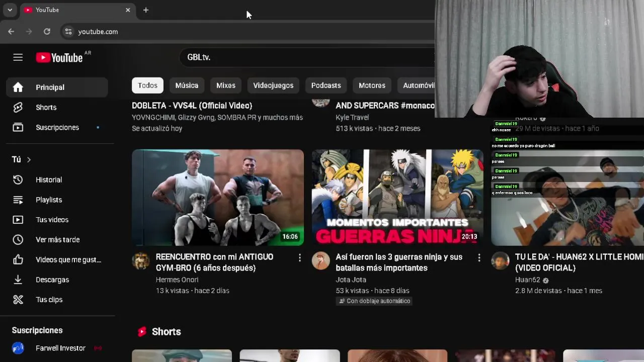Open the GUERRAS NINJA video thumbnail
The width and height of the screenshot is (644, 362).
coord(397,198)
